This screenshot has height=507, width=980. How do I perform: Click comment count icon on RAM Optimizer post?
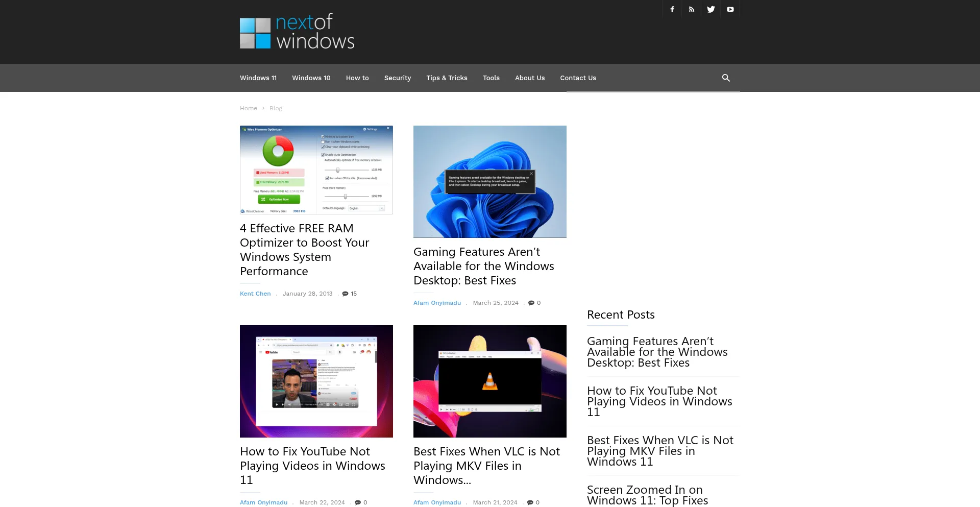346,294
